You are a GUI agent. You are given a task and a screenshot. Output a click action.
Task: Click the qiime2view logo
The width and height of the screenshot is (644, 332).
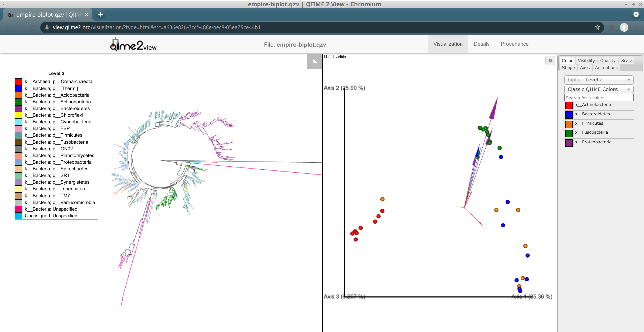point(133,45)
